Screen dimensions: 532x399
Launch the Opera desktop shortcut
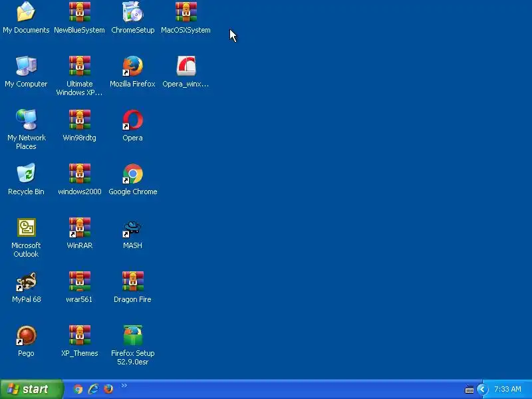tap(132, 120)
